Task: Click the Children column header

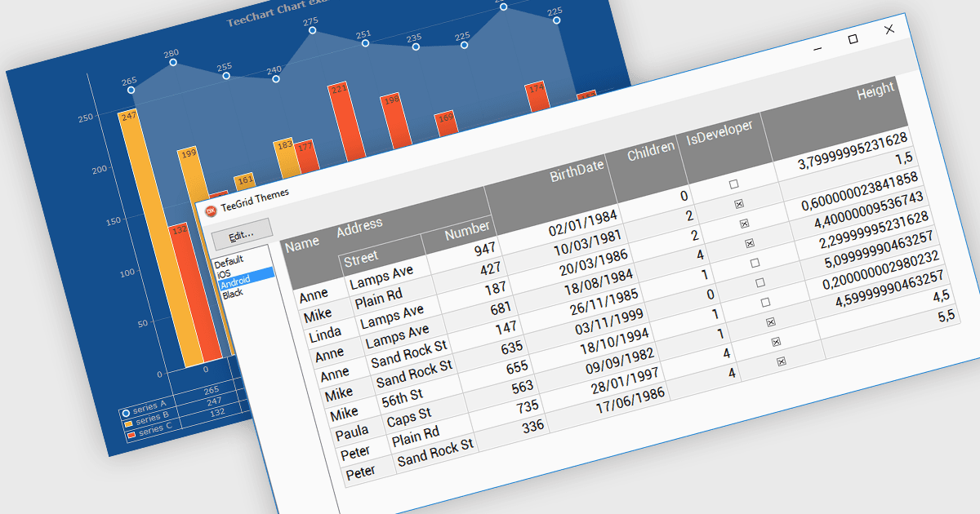Action: (651, 151)
